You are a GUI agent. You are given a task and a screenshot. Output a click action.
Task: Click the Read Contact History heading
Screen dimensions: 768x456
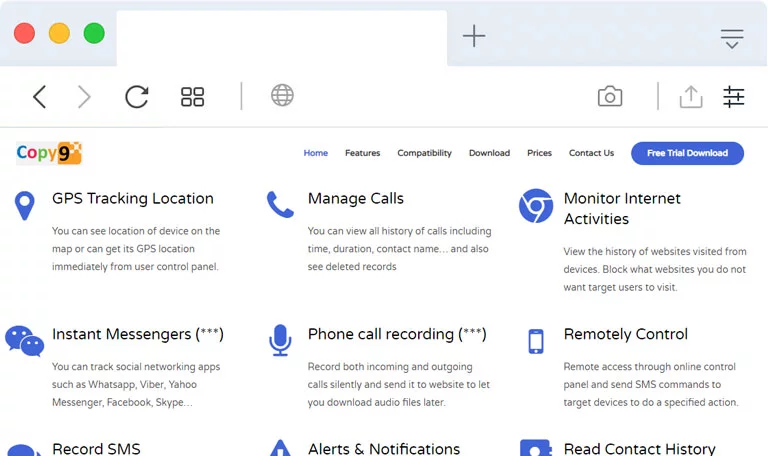coord(639,449)
